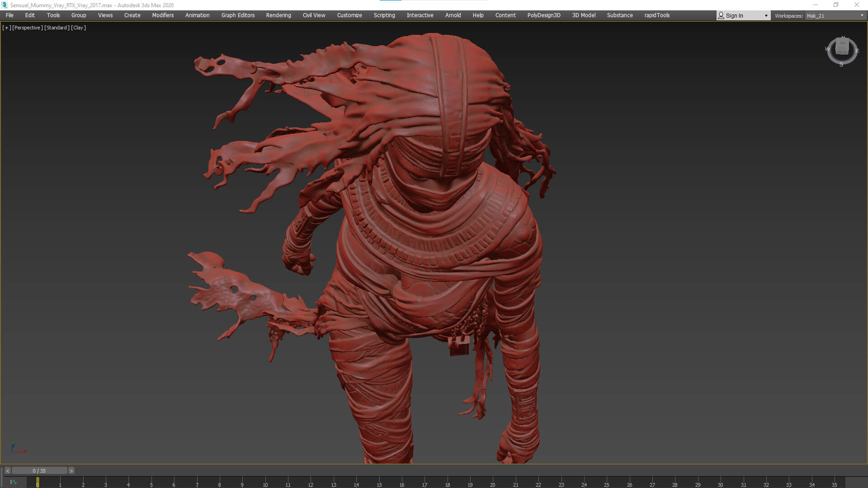Open the Workspaces Mak_21 dropdown
This screenshot has width=868, height=488.
(x=835, y=16)
